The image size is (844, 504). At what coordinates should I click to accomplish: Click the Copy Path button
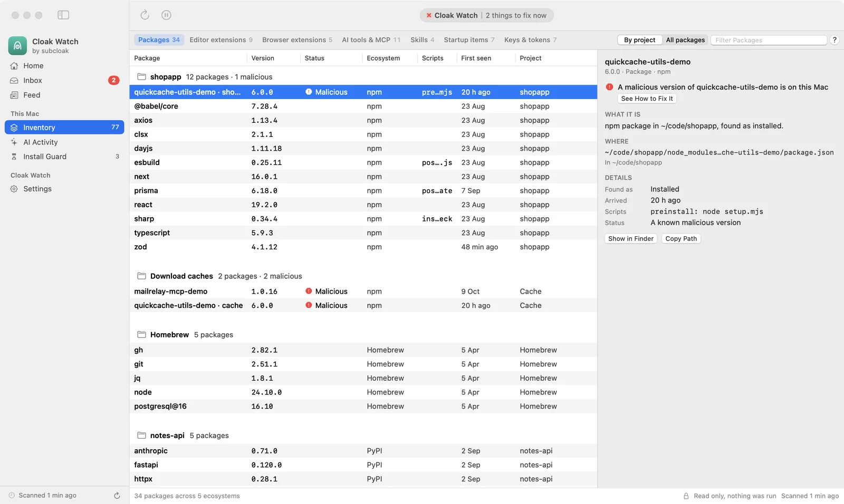point(681,239)
